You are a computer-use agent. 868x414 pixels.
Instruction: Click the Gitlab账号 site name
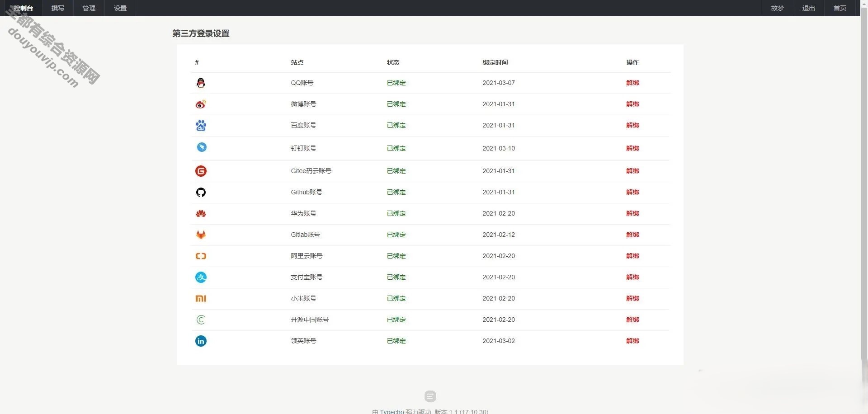[305, 235]
